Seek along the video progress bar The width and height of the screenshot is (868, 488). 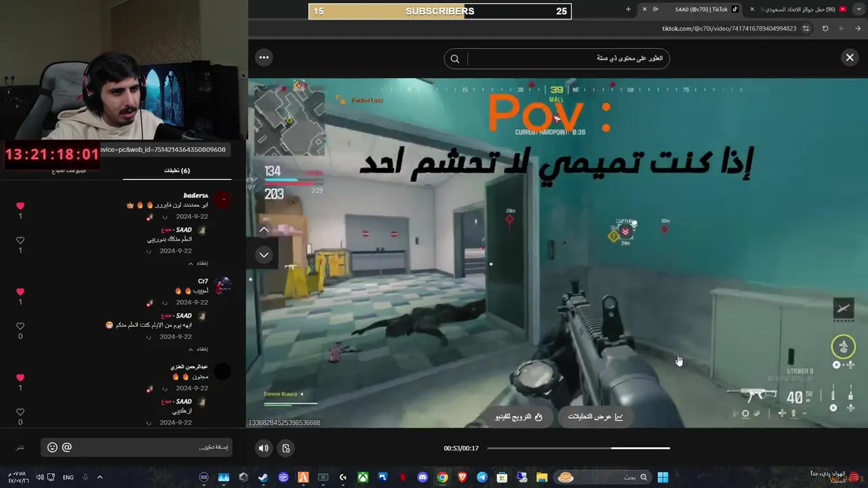[578, 448]
